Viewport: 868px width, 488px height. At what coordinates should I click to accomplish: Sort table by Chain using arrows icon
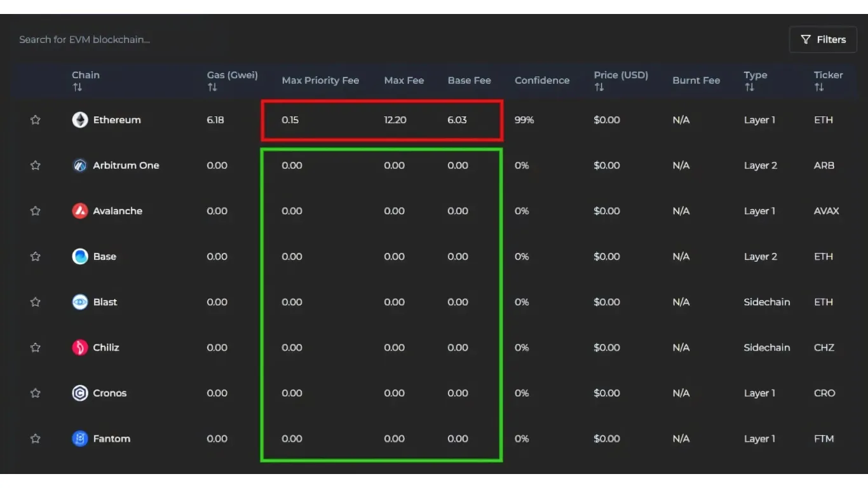point(78,88)
